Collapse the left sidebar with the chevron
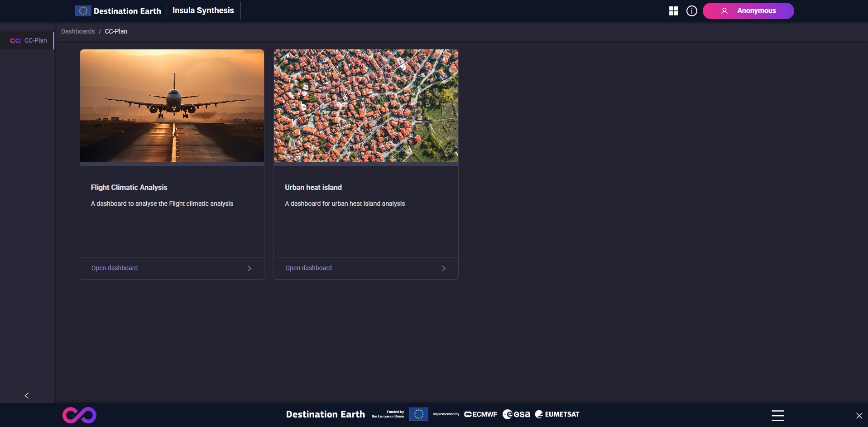This screenshot has width=868, height=427. [26, 395]
